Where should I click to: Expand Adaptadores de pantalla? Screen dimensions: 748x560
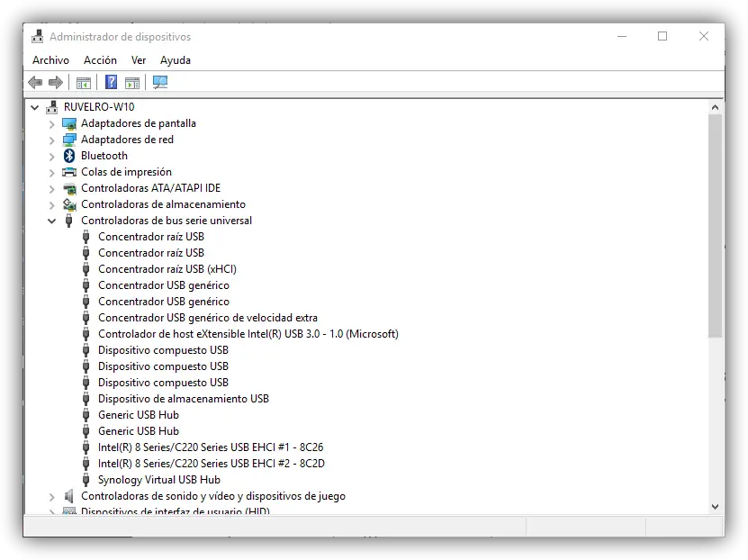(52, 124)
